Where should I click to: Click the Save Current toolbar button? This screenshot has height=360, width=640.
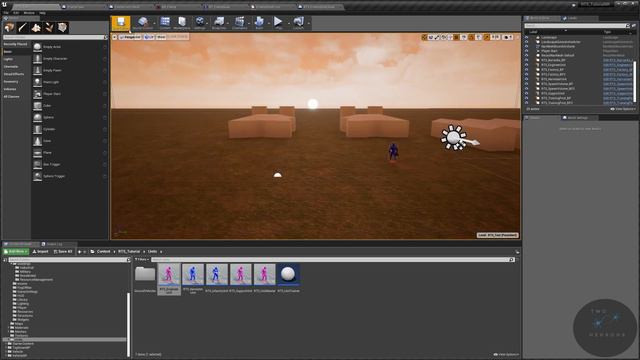click(x=121, y=23)
